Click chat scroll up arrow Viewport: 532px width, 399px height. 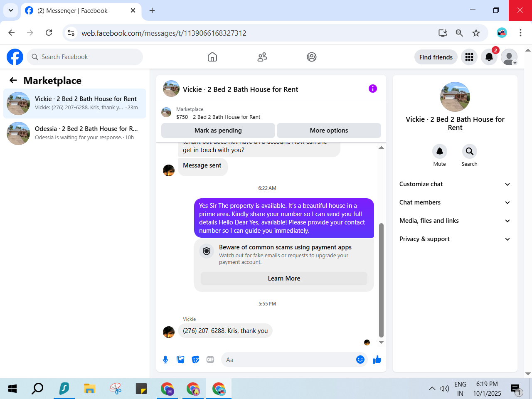(381, 148)
